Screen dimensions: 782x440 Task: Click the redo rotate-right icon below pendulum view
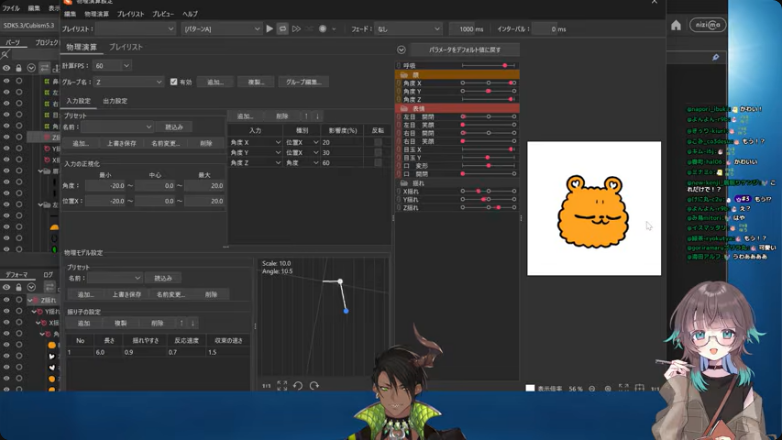pos(314,386)
